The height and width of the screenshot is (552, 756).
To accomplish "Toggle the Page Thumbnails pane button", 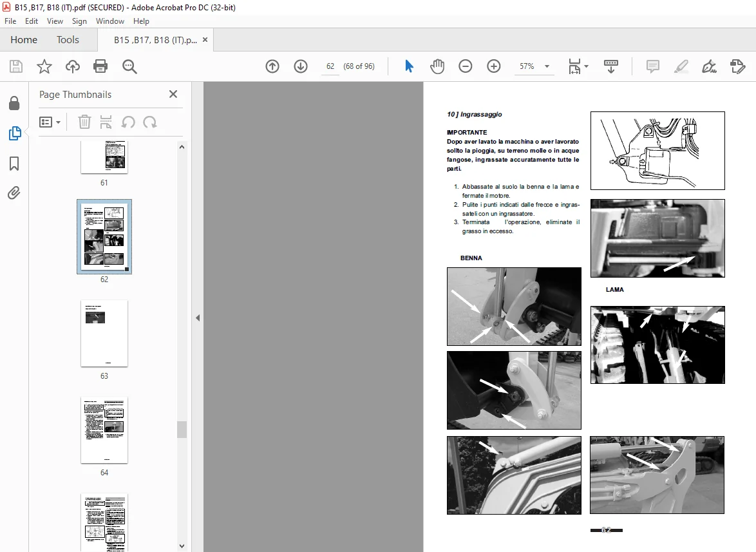I will click(14, 133).
